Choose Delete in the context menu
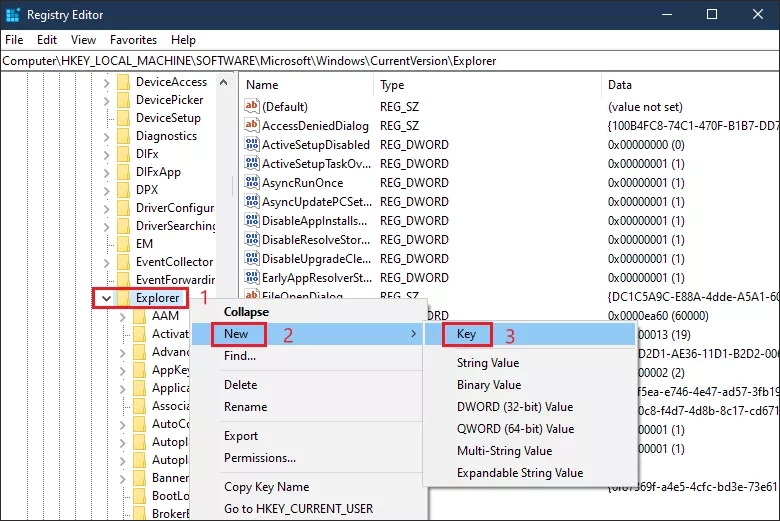This screenshot has width=780, height=521. (x=308, y=385)
